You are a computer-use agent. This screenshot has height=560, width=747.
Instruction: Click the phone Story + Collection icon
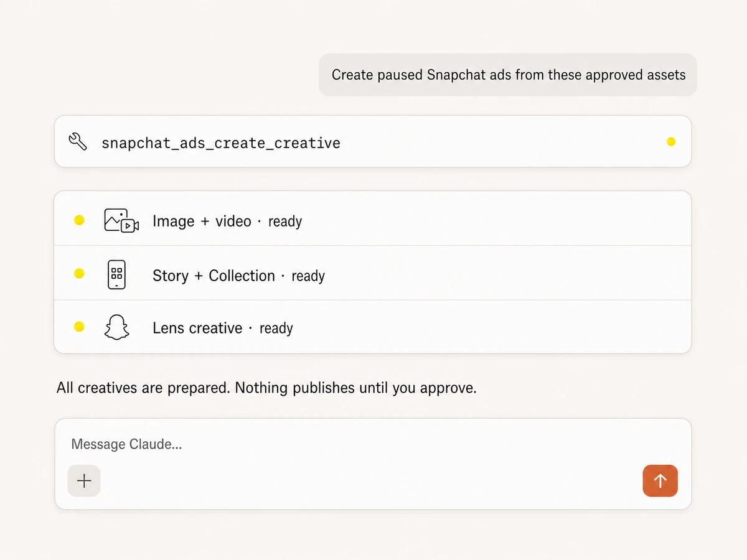pyautogui.click(x=116, y=275)
